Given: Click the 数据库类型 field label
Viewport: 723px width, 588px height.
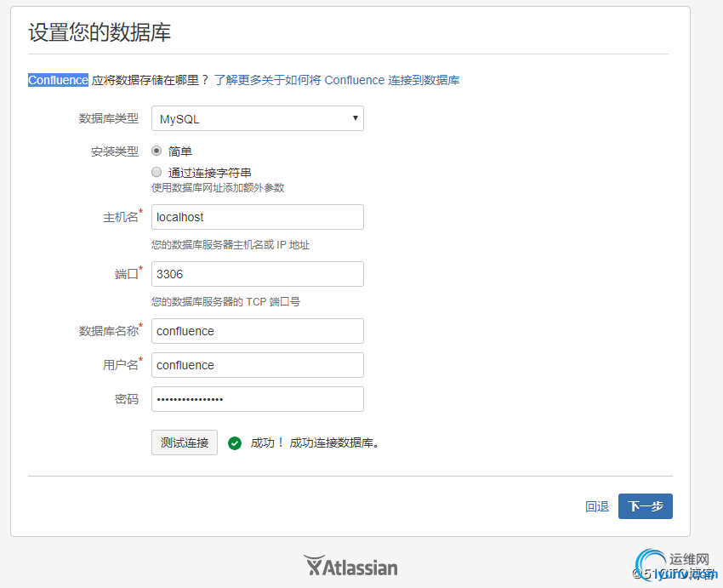Looking at the screenshot, I should click(x=109, y=118).
